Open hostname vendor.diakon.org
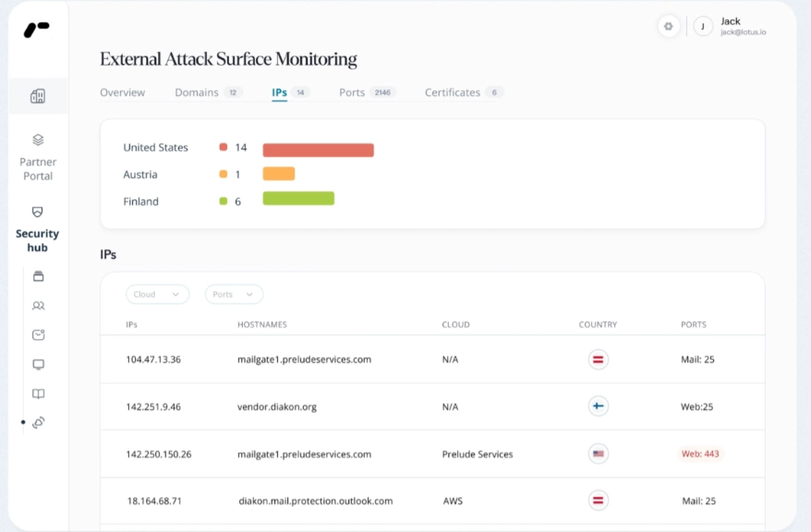 [279, 406]
